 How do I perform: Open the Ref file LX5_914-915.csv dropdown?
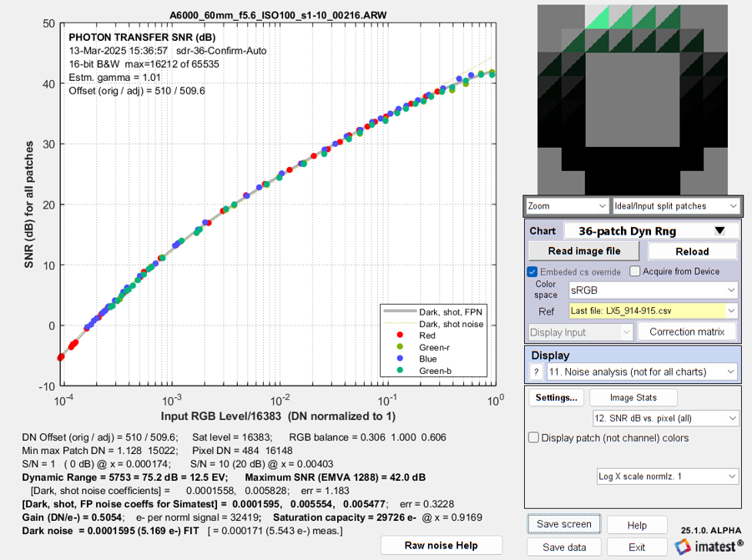653,310
